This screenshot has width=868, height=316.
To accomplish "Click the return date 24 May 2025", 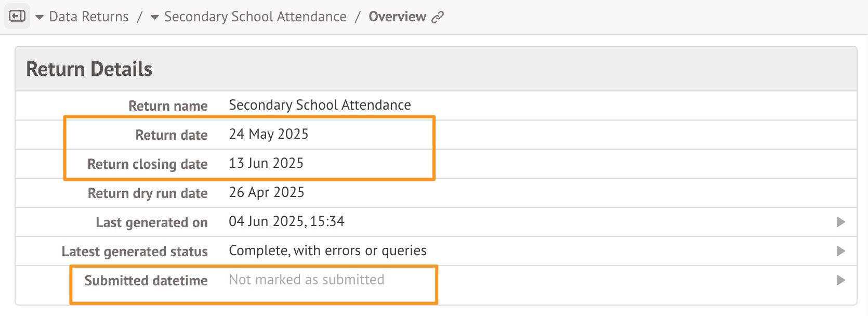I will [268, 134].
